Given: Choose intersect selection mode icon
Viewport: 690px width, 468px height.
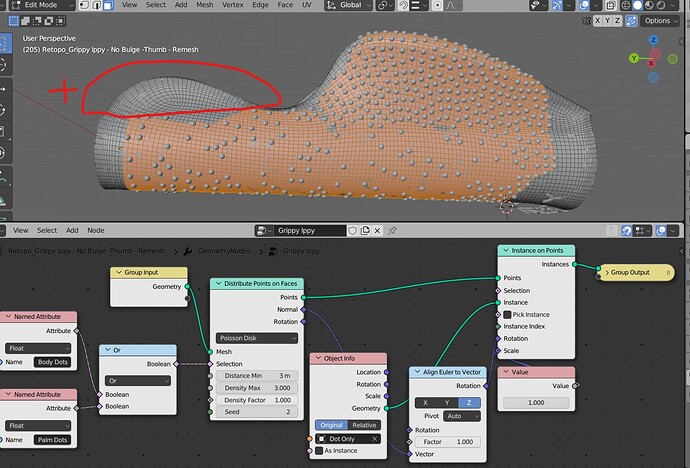Looking at the screenshot, I should pyautogui.click(x=61, y=21).
